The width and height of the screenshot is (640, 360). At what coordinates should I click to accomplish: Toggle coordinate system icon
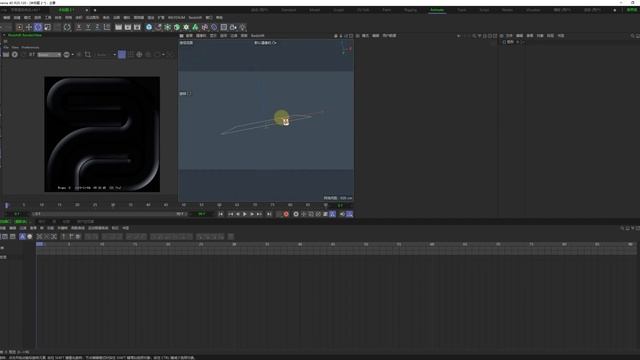(x=107, y=27)
